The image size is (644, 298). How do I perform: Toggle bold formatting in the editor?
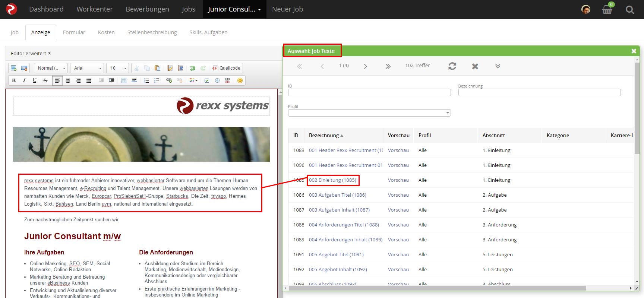pos(14,80)
